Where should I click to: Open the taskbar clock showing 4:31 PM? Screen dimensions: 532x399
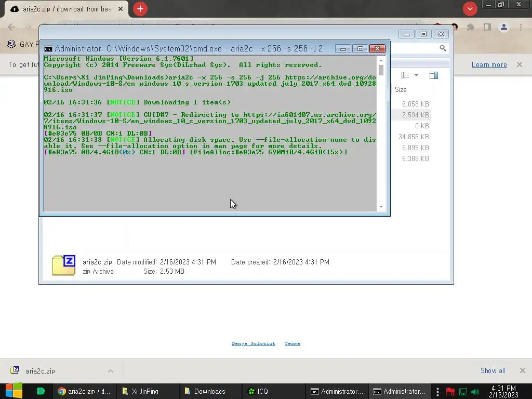coord(503,391)
